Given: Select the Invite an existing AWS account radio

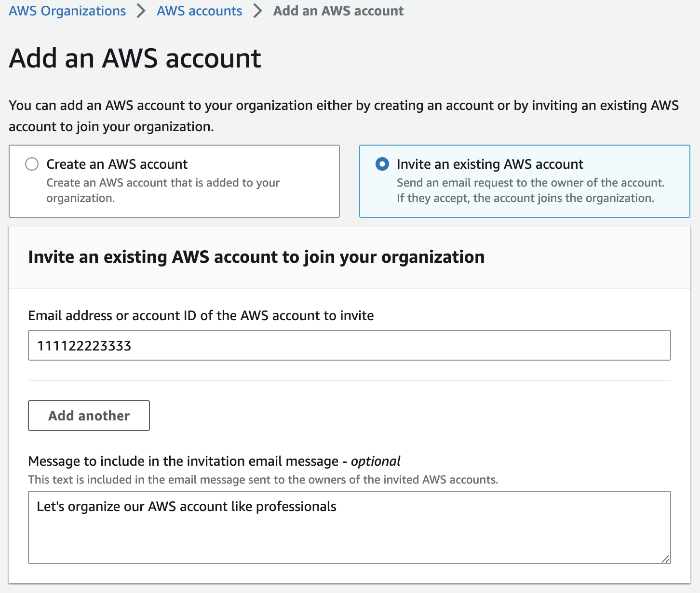Looking at the screenshot, I should 382,164.
